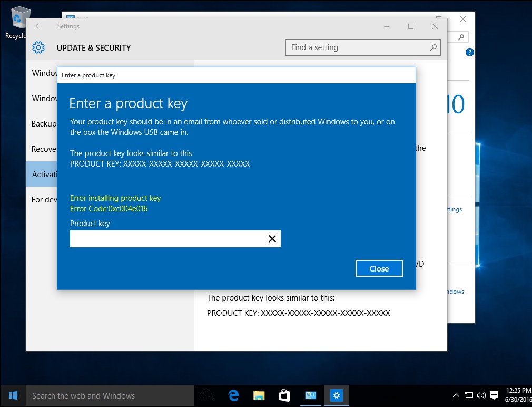
Task: Close the Settings window
Action: [x=435, y=26]
